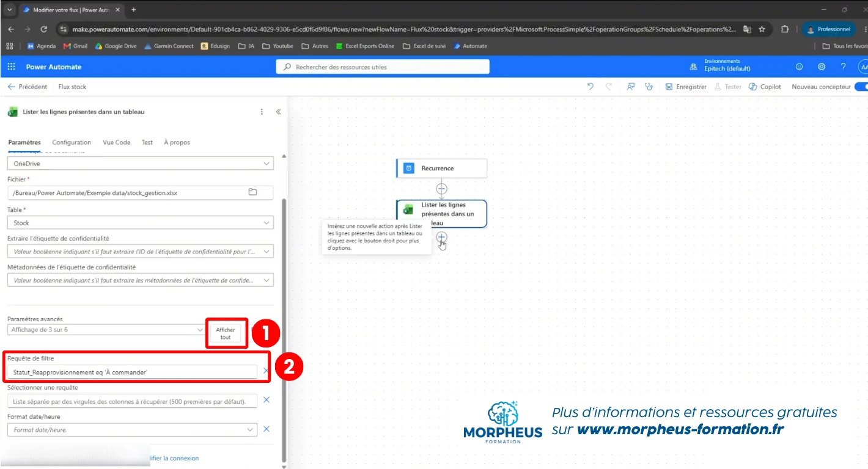Open the Copilot pane button

(765, 87)
